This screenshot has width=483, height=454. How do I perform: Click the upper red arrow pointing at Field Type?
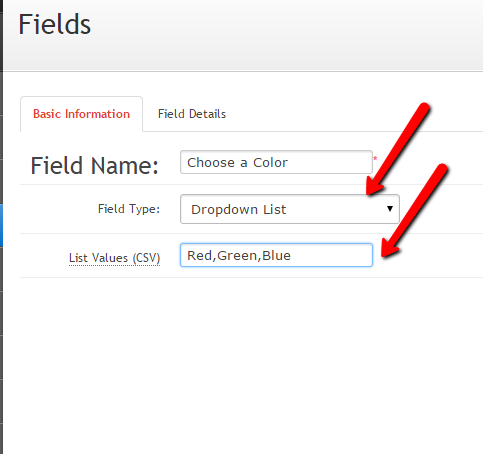[398, 149]
